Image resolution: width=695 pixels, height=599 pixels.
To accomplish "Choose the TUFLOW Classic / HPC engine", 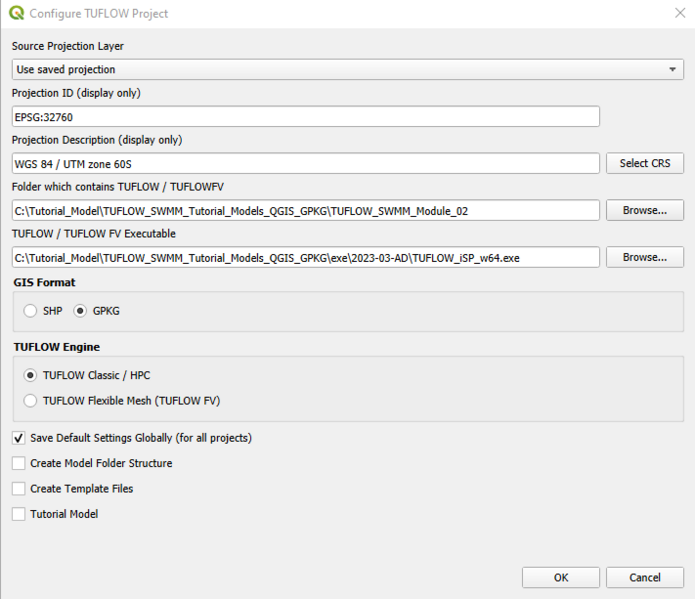I will point(30,376).
